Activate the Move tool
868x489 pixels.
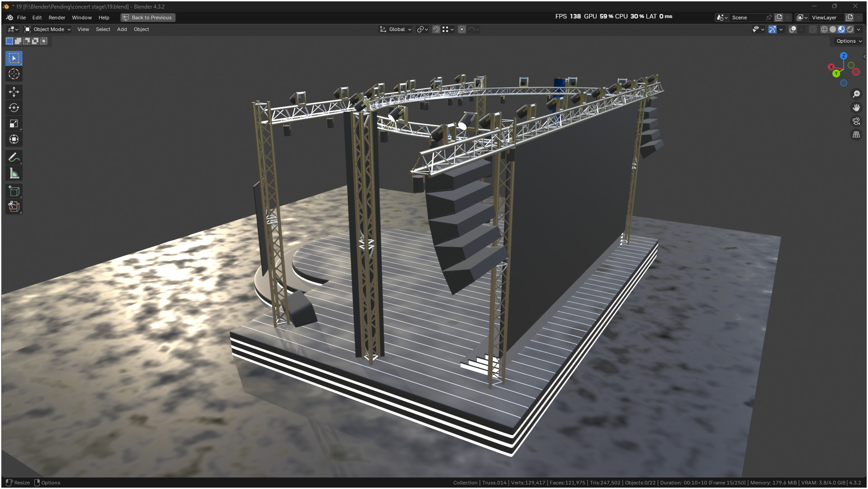(x=14, y=92)
